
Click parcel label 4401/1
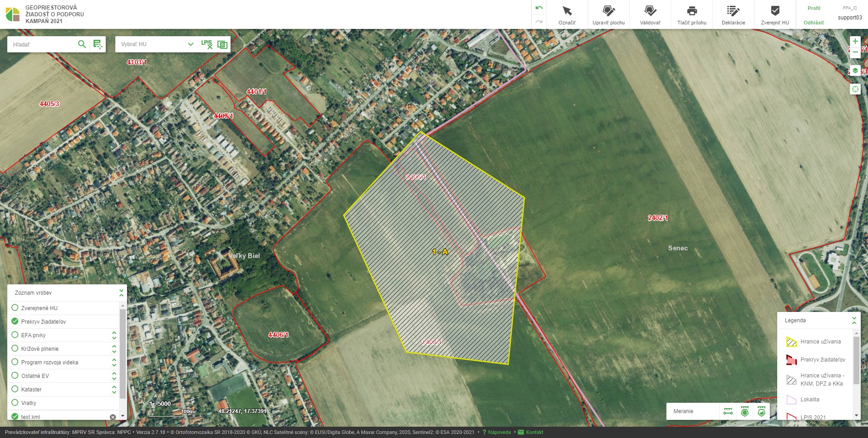pyautogui.click(x=256, y=92)
